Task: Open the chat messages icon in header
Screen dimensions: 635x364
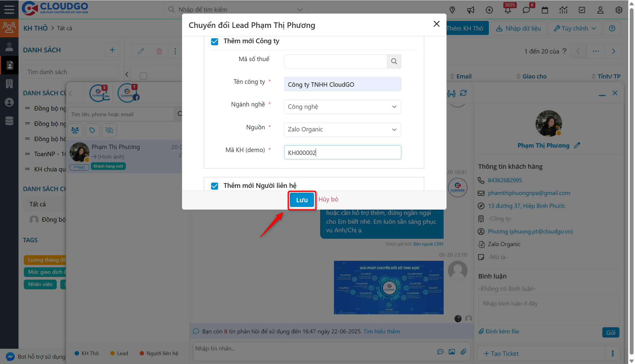Action: (x=526, y=10)
